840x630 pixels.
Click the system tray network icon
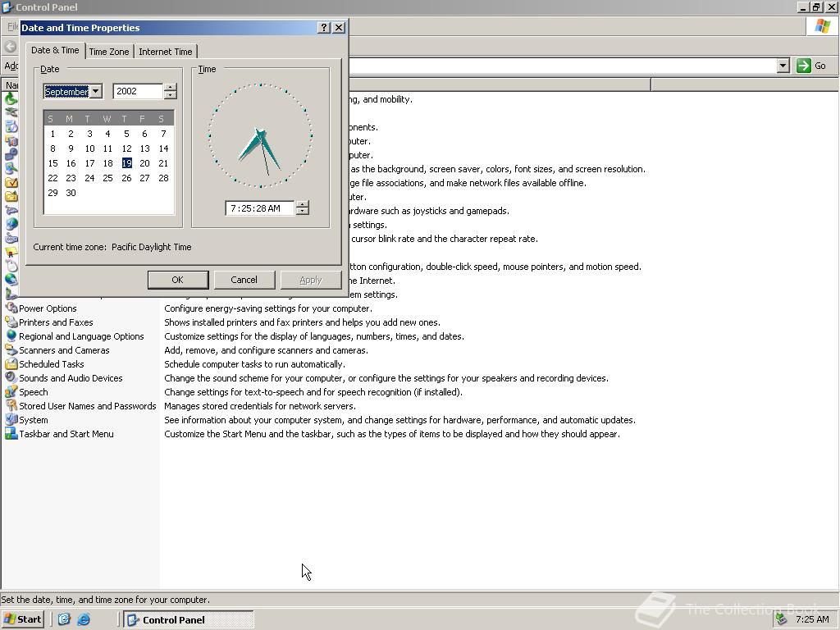782,619
